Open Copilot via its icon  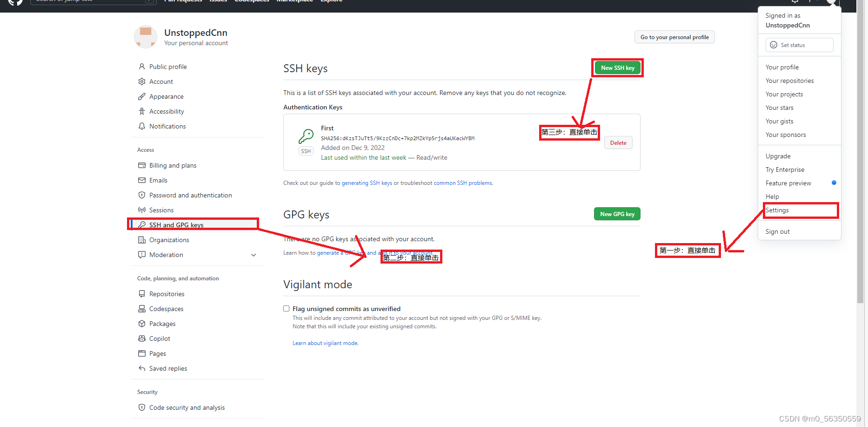click(x=142, y=339)
